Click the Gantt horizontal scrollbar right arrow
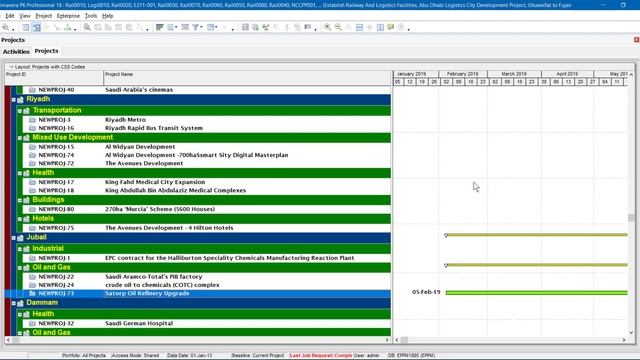The height and width of the screenshot is (360, 640). 624,340
